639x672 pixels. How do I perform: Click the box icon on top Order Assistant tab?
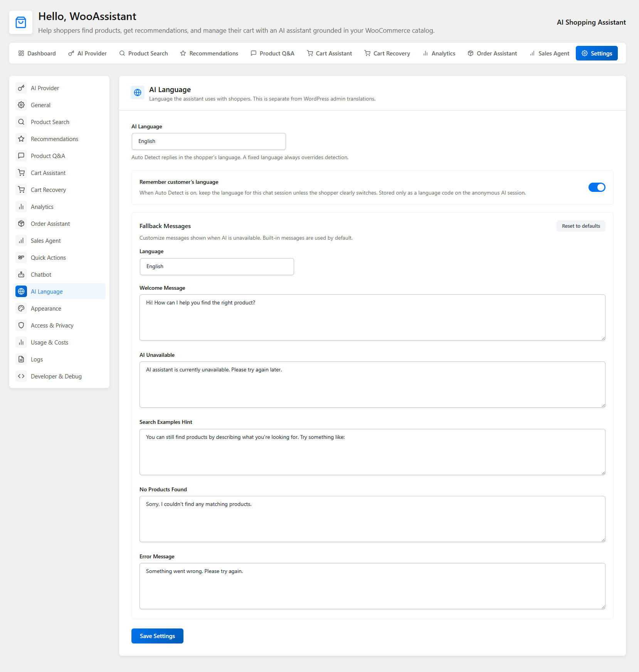coord(471,53)
